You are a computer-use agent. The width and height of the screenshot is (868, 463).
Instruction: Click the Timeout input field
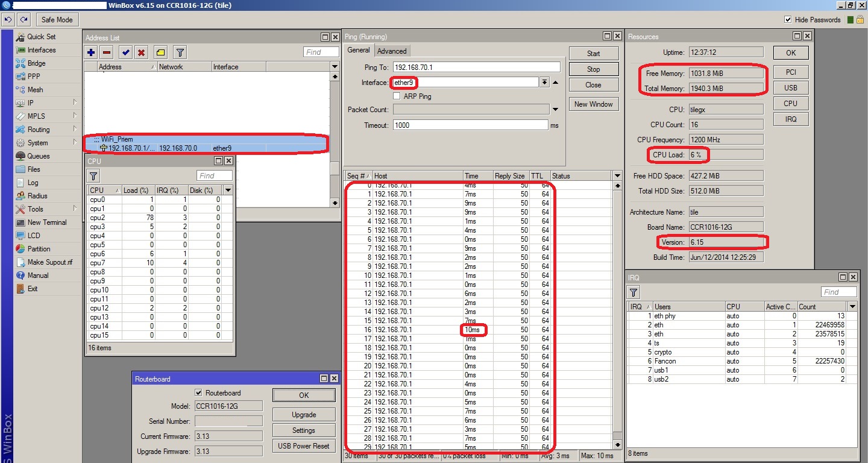(x=470, y=125)
